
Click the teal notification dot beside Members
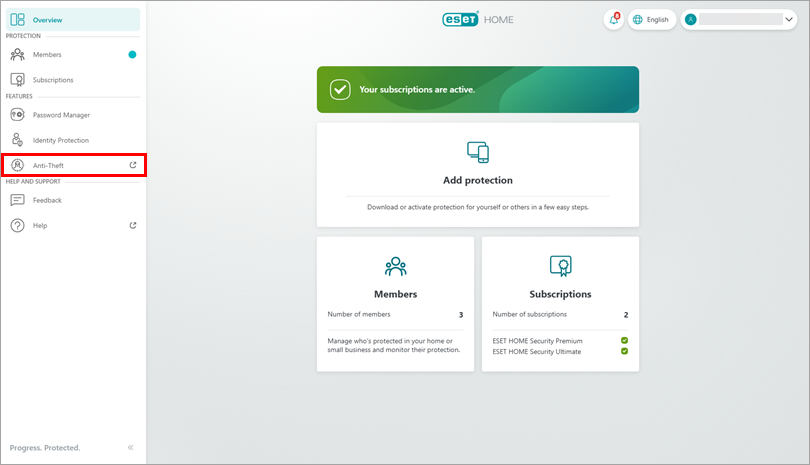(132, 54)
